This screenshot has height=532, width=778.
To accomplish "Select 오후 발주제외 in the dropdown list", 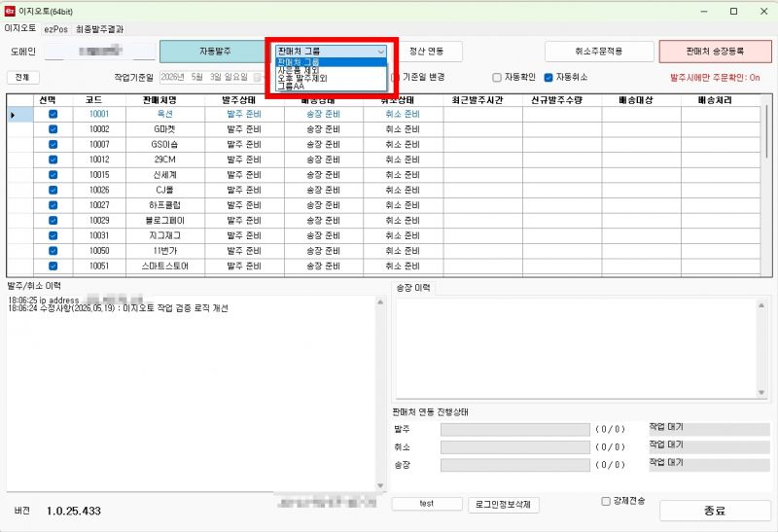I will [x=331, y=78].
